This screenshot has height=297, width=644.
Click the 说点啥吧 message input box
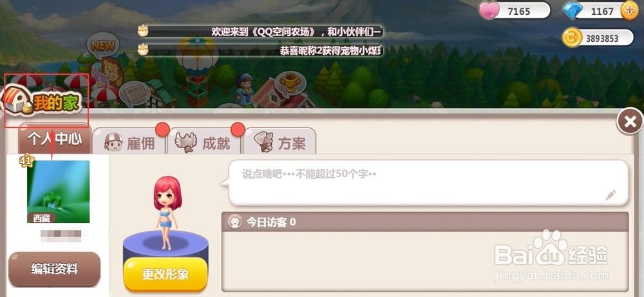tap(428, 183)
